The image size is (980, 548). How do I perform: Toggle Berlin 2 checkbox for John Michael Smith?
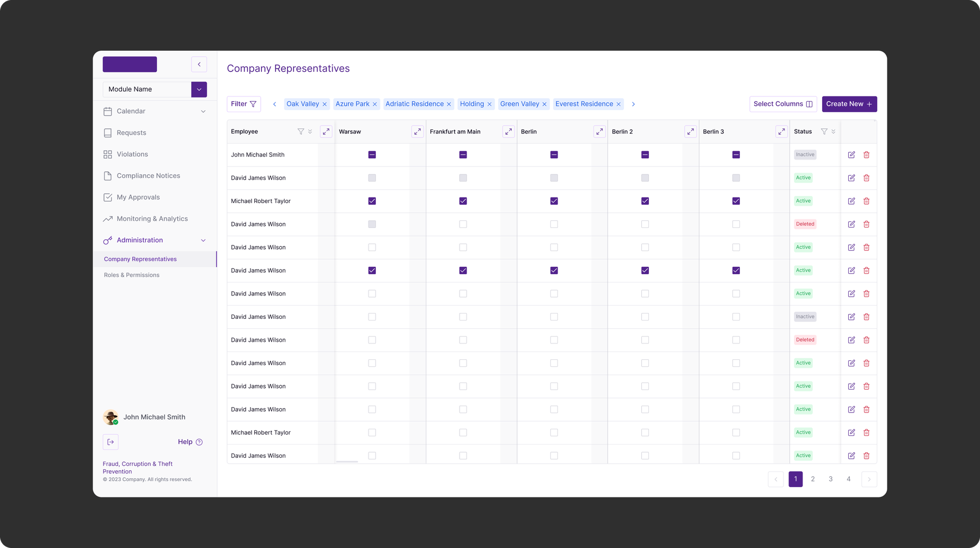point(645,155)
